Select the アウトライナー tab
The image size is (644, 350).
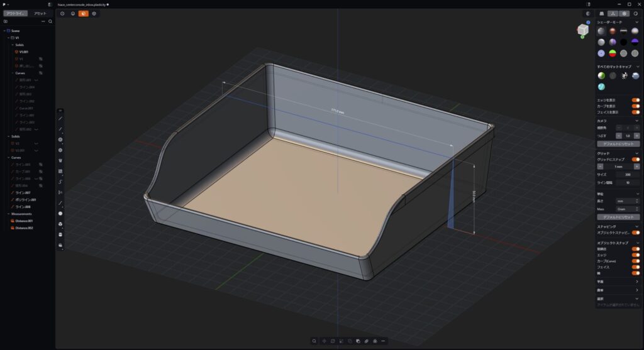coord(16,13)
